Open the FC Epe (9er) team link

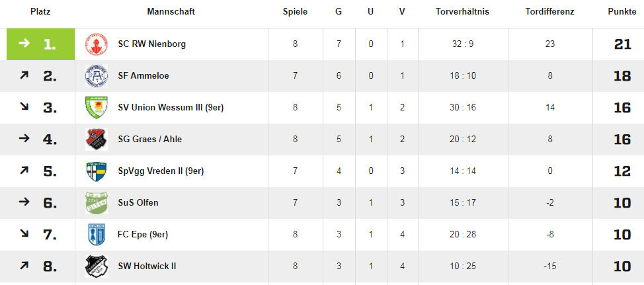click(x=143, y=235)
